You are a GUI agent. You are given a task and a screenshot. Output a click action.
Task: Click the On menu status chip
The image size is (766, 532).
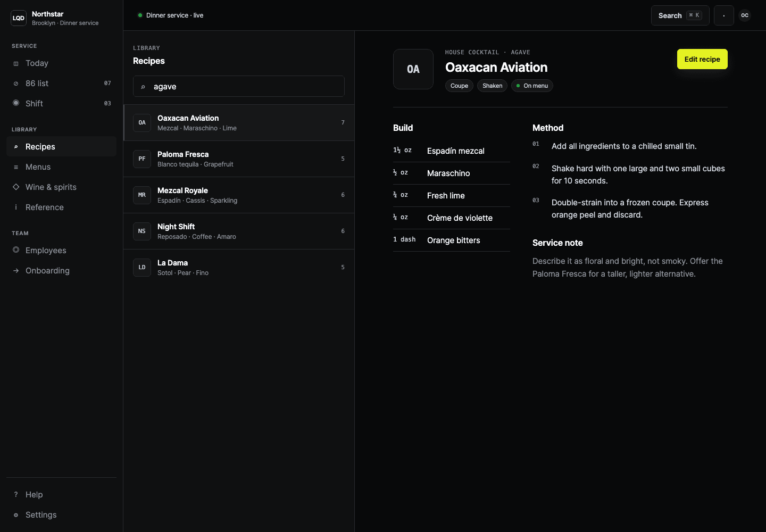[x=532, y=86]
